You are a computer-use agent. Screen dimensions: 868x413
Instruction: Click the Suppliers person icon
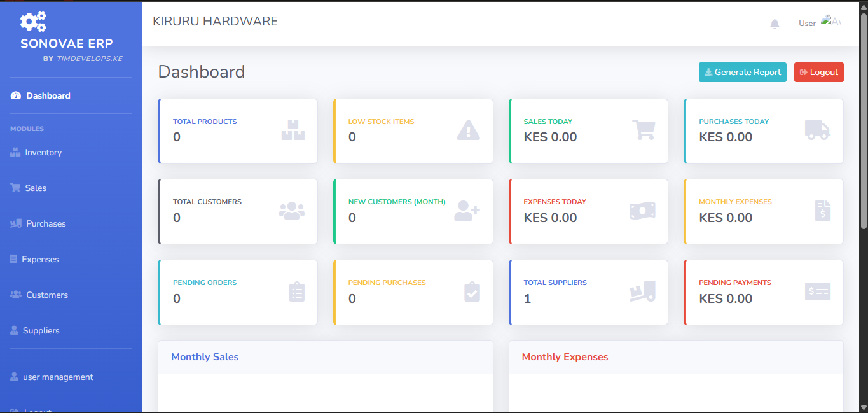point(13,330)
